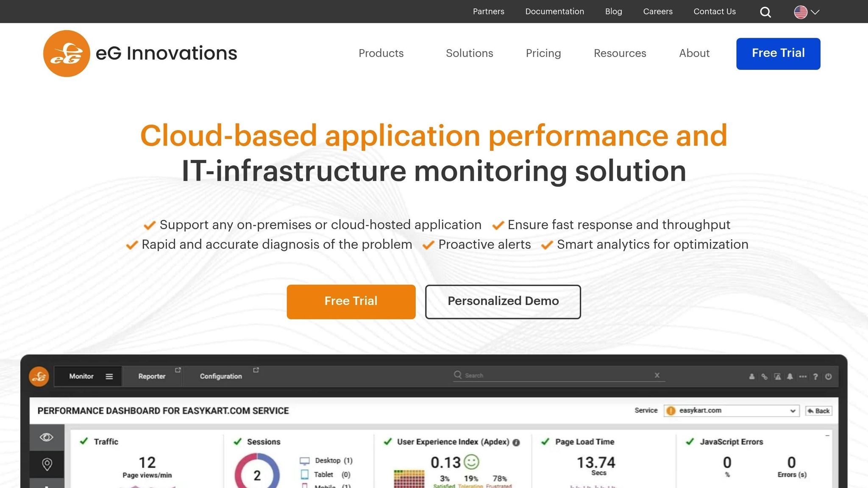Click the orange Free Trial button
The image size is (868, 488).
pos(351,301)
